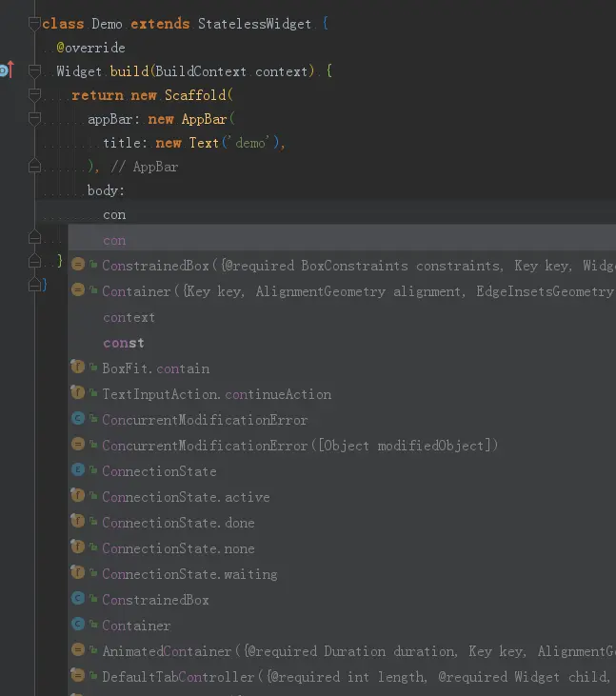Click field icon next to ConnectionState.active
This screenshot has height=696, width=616.
click(78, 495)
